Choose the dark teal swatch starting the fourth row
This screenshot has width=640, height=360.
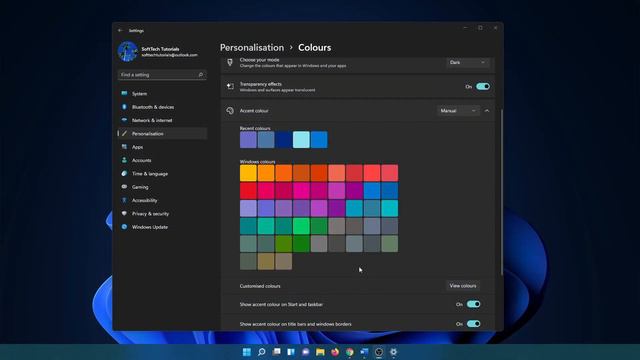point(248,226)
